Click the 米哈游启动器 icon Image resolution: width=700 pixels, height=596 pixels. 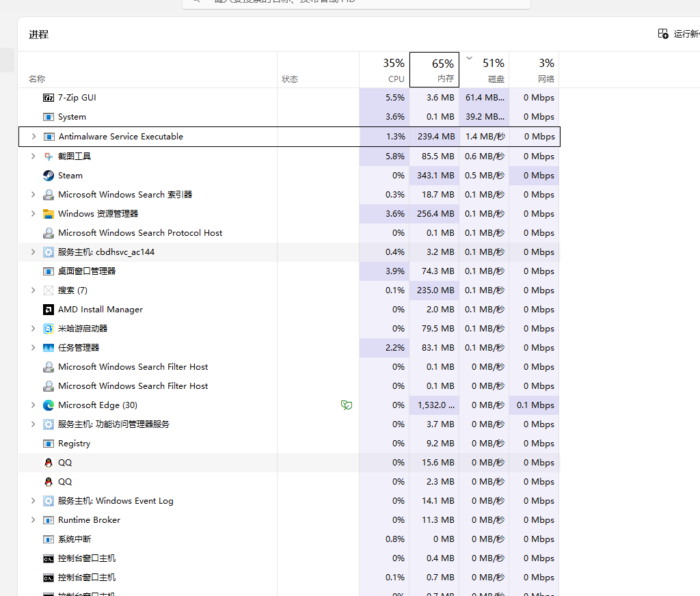coord(49,329)
